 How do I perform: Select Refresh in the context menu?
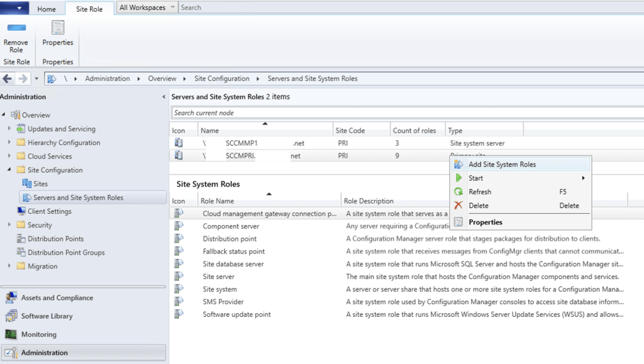click(x=480, y=192)
